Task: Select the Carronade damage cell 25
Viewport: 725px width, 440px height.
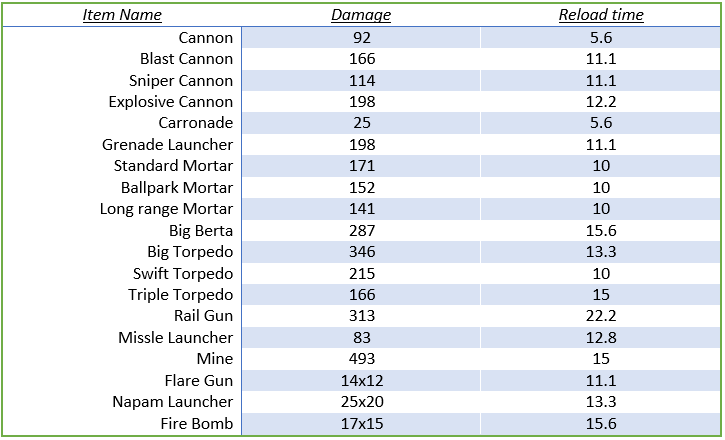Action: pos(361,123)
